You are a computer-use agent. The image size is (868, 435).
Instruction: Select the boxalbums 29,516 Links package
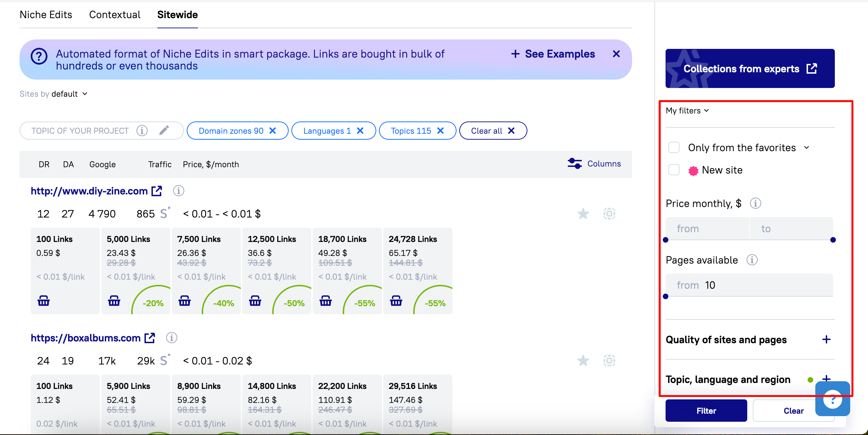tap(418, 405)
